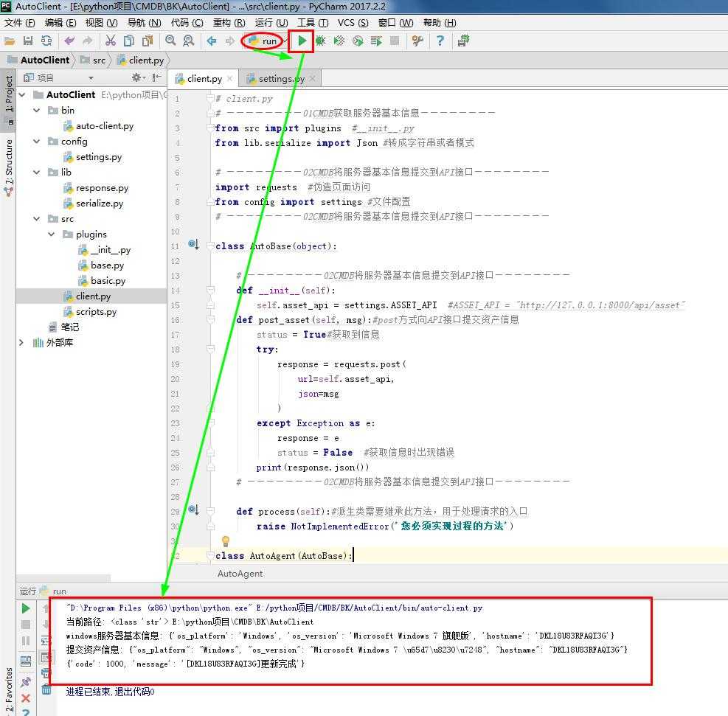Click the red X close icon in Run panel
This screenshot has width=728, height=716.
click(26, 698)
